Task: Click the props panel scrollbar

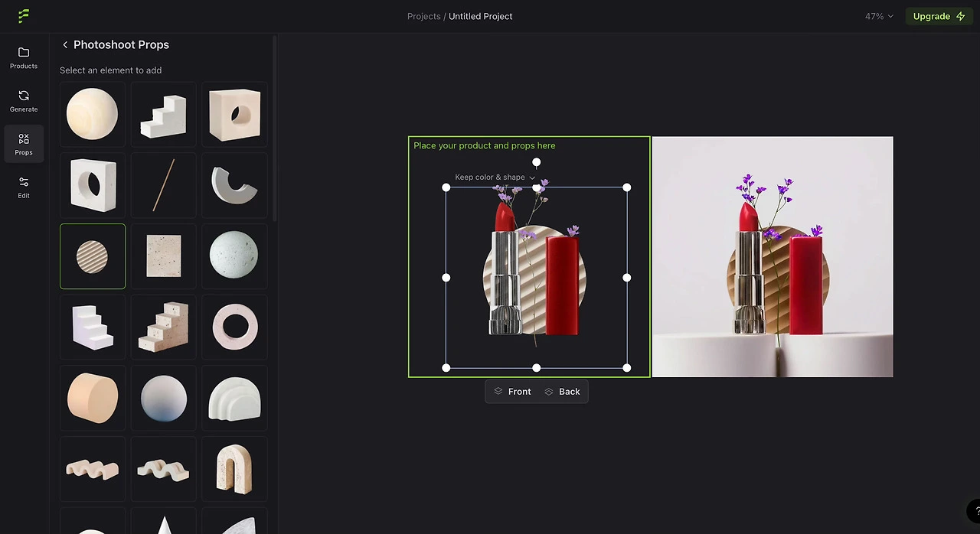Action: coord(274,130)
